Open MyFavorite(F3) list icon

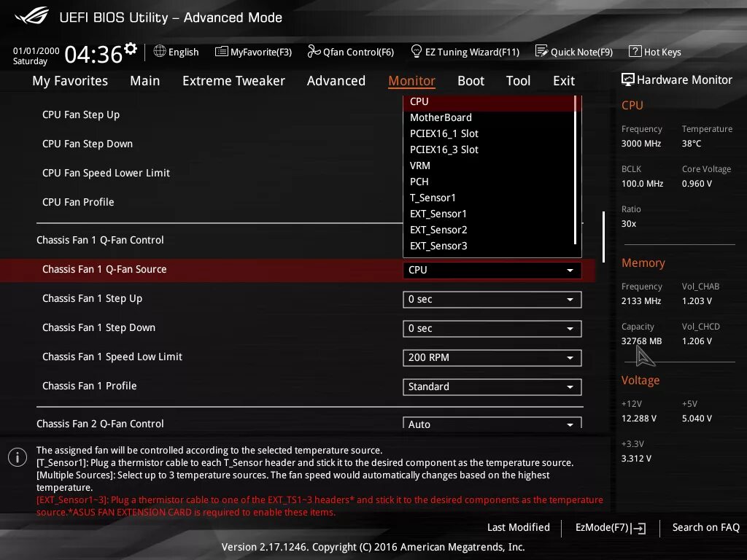coord(222,52)
